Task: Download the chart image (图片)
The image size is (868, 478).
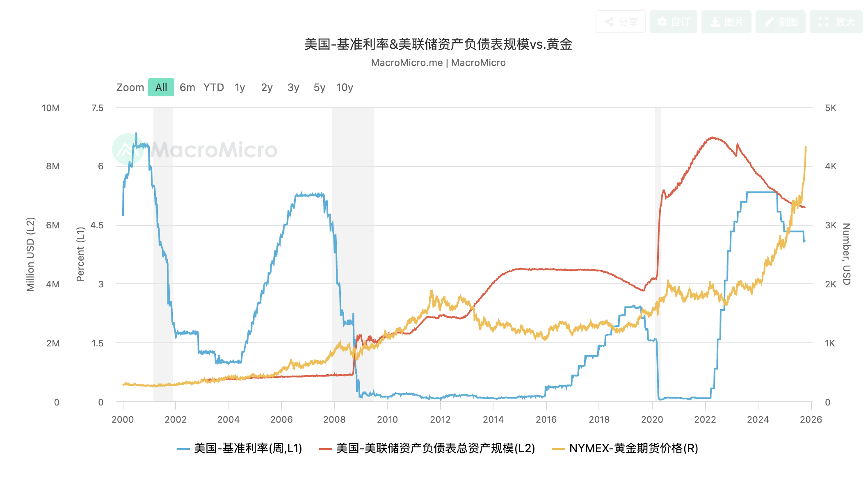Action: point(726,22)
